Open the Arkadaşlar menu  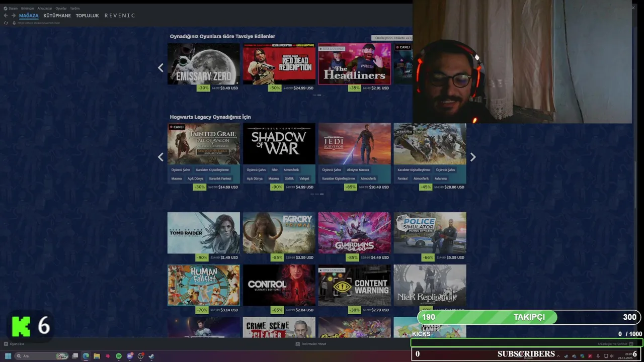click(x=45, y=9)
